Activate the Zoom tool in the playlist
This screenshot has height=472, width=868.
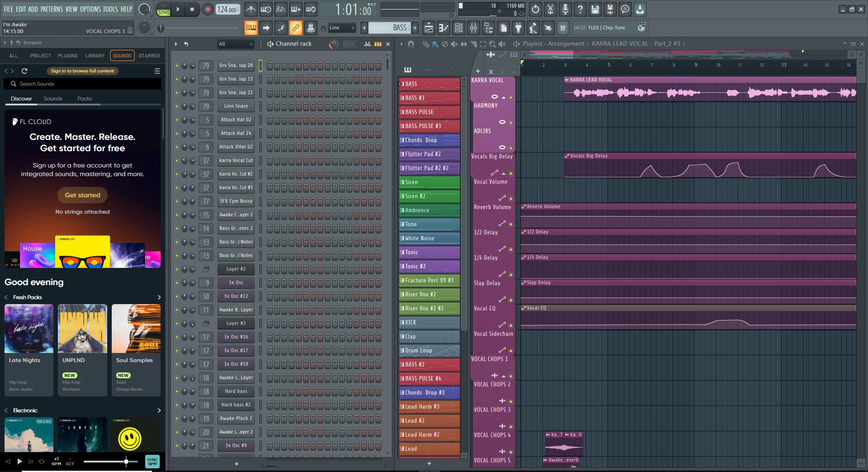point(492,44)
